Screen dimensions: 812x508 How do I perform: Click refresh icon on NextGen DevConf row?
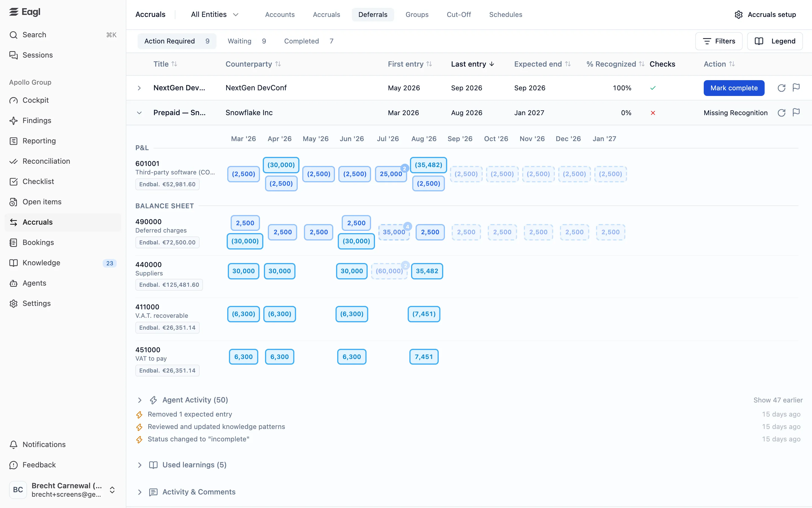(x=782, y=88)
